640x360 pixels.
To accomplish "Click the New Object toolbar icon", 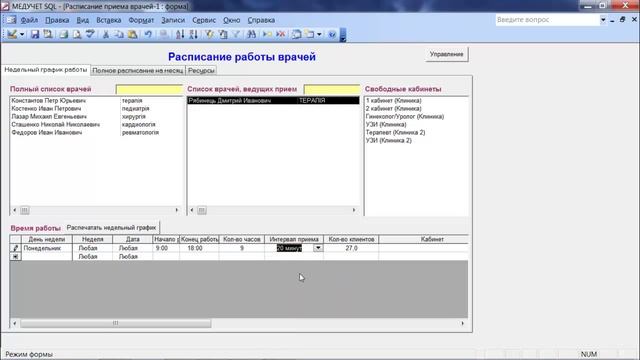I will point(310,34).
